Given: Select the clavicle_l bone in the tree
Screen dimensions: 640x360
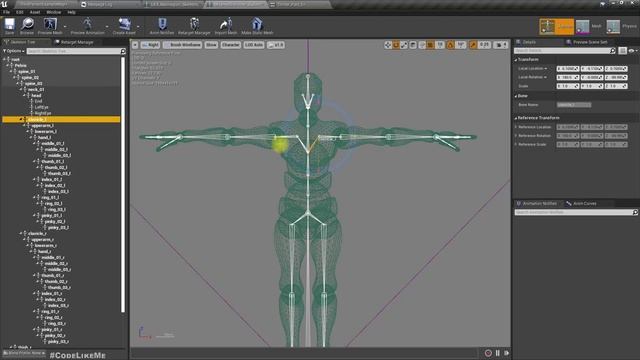Looking at the screenshot, I should [61, 119].
